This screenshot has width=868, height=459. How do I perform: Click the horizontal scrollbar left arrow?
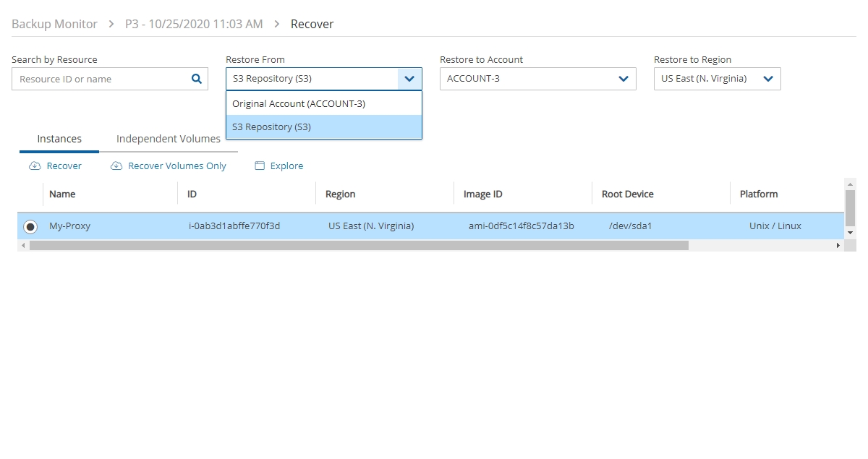[23, 246]
